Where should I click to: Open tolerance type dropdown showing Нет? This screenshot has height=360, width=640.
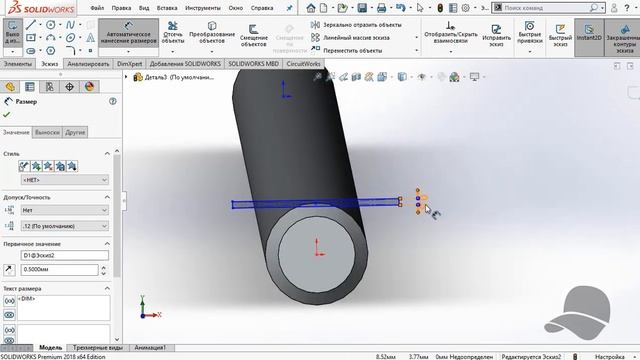[64, 210]
